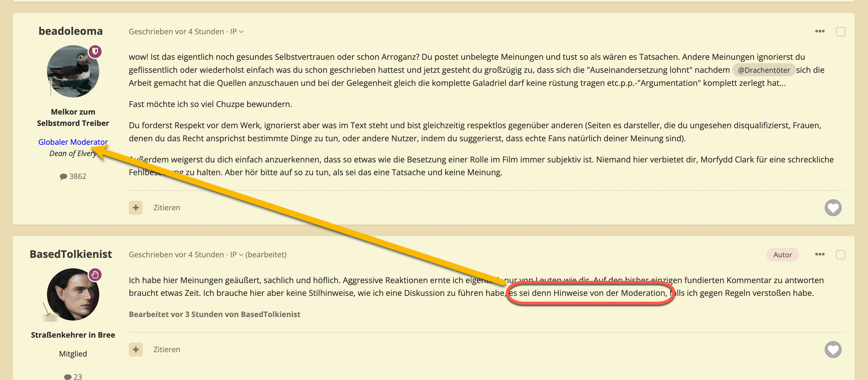The width and height of the screenshot is (868, 380).
Task: Expand the IP dropdown on beadoleoma's post
Action: [x=236, y=32]
